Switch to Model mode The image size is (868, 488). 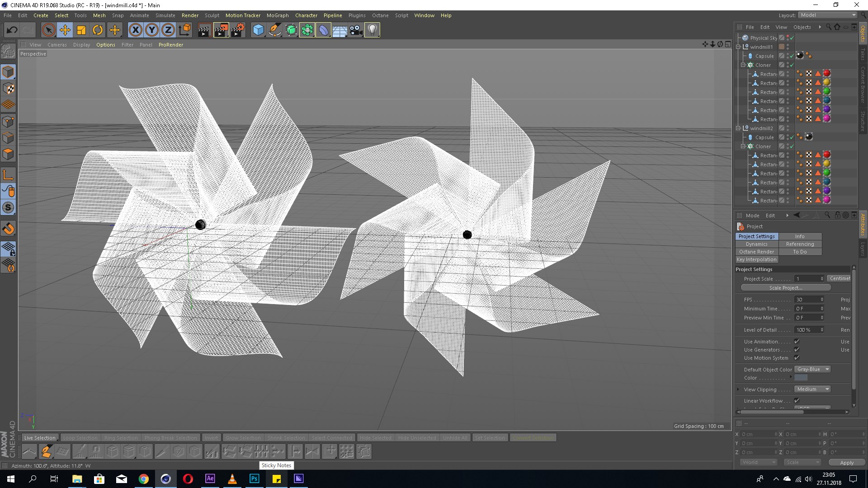pos(8,72)
